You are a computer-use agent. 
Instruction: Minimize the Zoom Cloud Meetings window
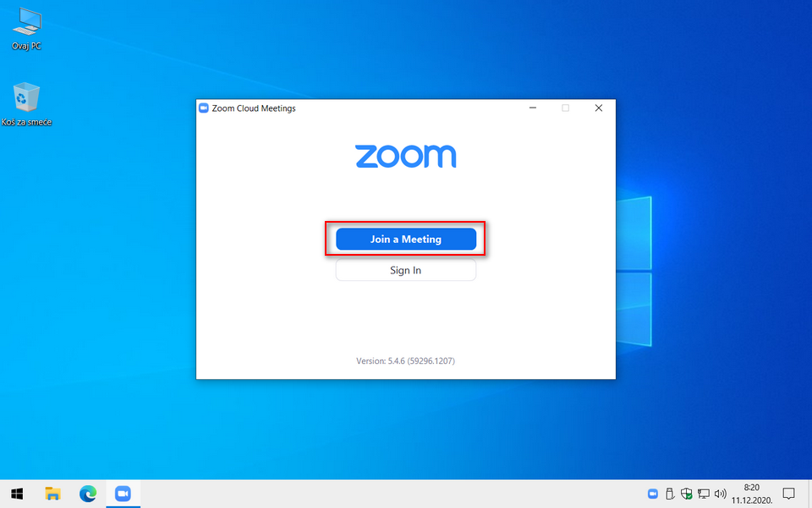[532, 108]
